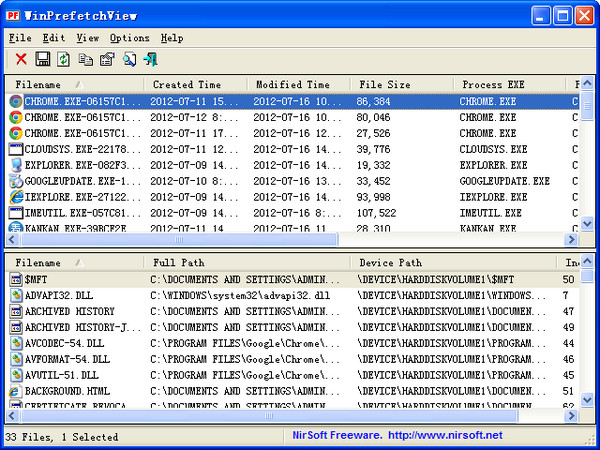
Task: Click the copy selected items icon
Action: [x=86, y=60]
